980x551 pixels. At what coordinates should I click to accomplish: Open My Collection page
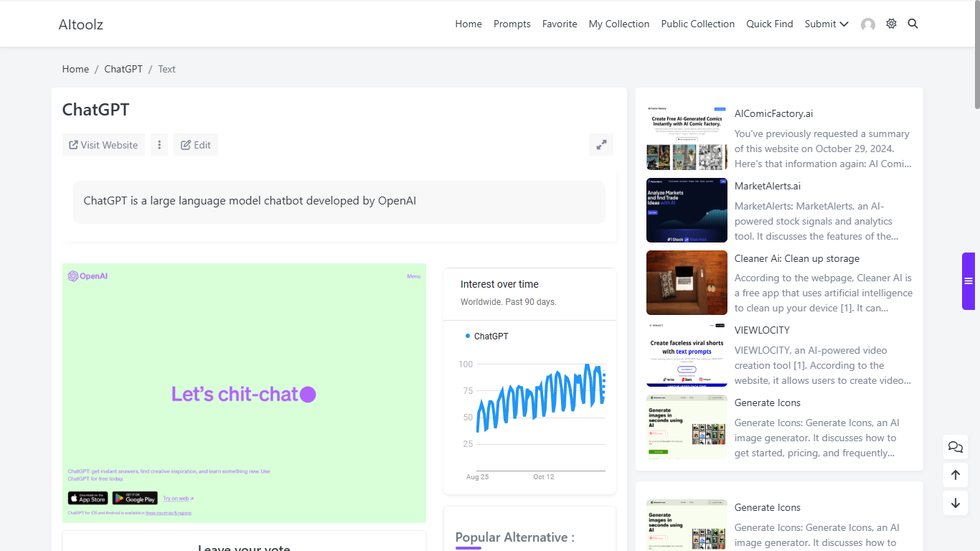[x=619, y=24]
